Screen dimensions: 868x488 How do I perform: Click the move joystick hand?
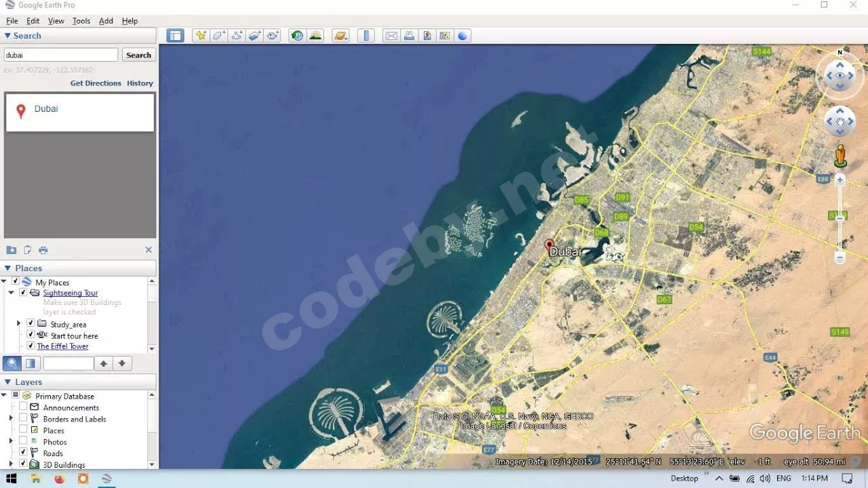pyautogui.click(x=840, y=122)
